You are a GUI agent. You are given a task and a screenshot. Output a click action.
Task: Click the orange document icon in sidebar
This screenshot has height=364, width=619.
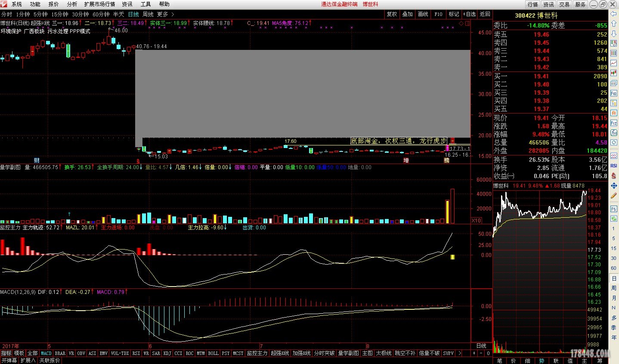tap(614, 113)
